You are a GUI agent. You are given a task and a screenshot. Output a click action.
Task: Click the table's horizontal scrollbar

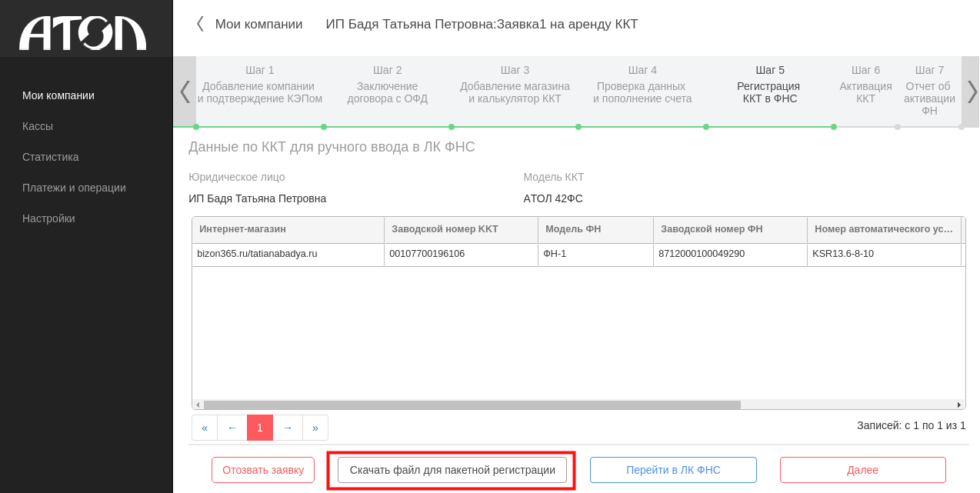[x=472, y=405]
